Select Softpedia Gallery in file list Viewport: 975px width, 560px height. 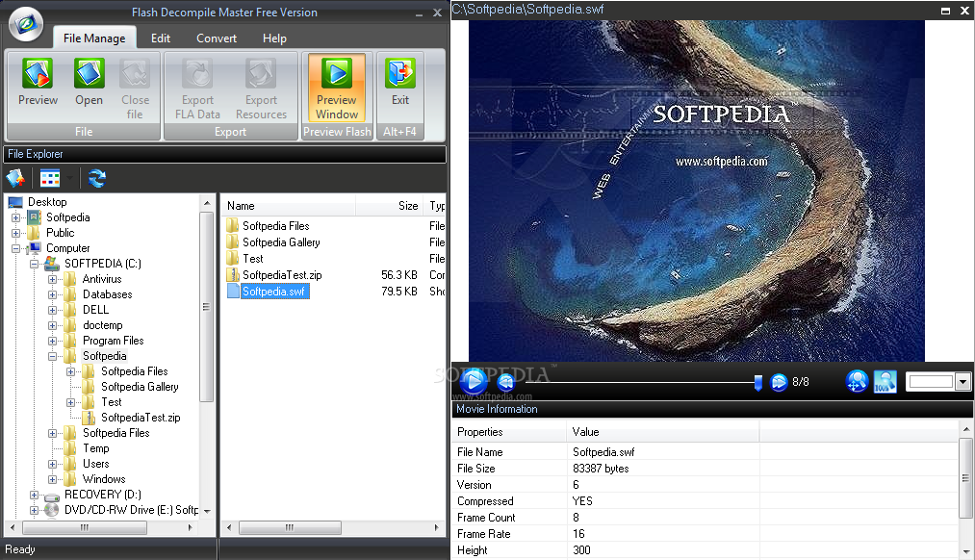pyautogui.click(x=281, y=242)
